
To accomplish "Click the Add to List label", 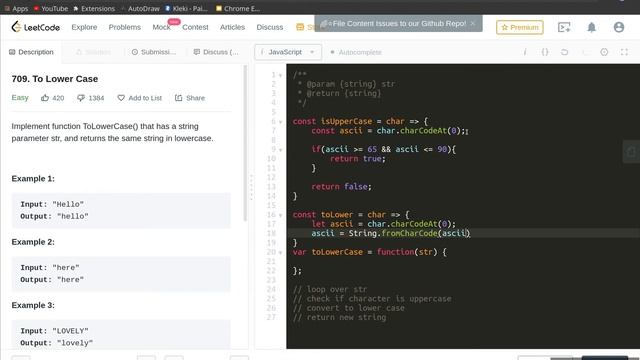I will click(x=145, y=98).
